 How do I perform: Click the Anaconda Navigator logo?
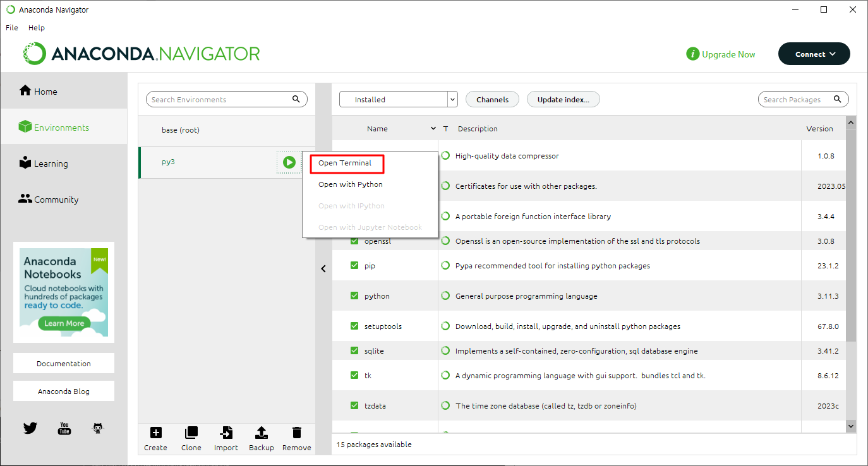[x=142, y=54]
